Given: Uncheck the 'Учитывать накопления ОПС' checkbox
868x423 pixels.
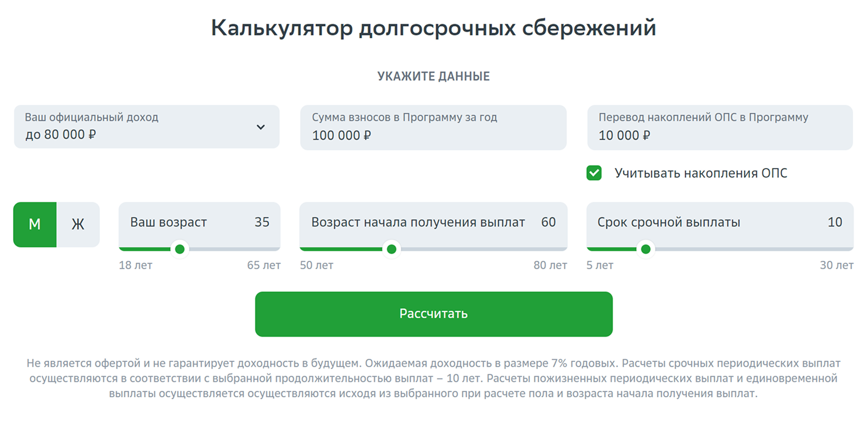Looking at the screenshot, I should click(x=594, y=173).
